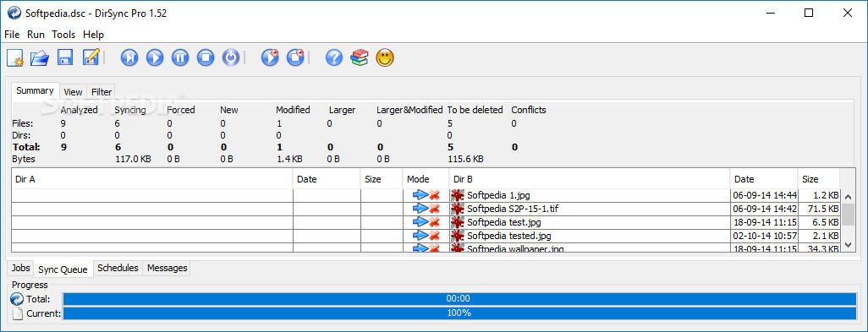This screenshot has width=868, height=332.
Task: Switch to the Jobs tab
Action: tap(20, 268)
